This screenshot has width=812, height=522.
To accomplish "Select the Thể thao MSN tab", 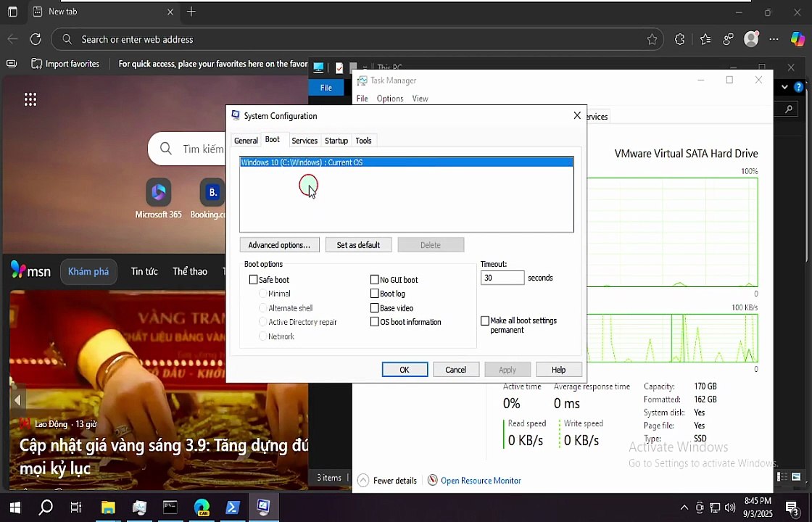I will [190, 271].
